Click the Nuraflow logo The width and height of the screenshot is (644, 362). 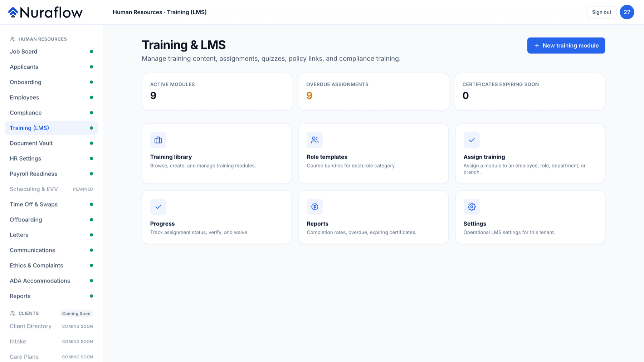(x=45, y=13)
